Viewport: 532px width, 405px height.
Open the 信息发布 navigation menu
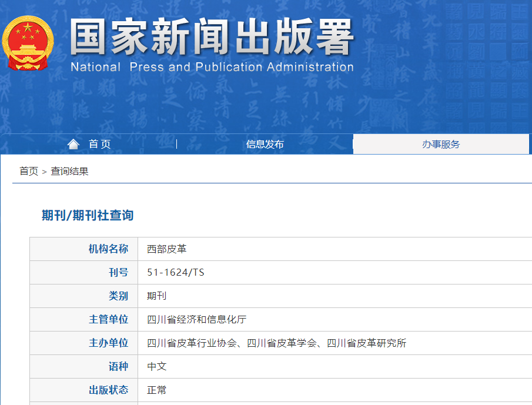point(265,144)
